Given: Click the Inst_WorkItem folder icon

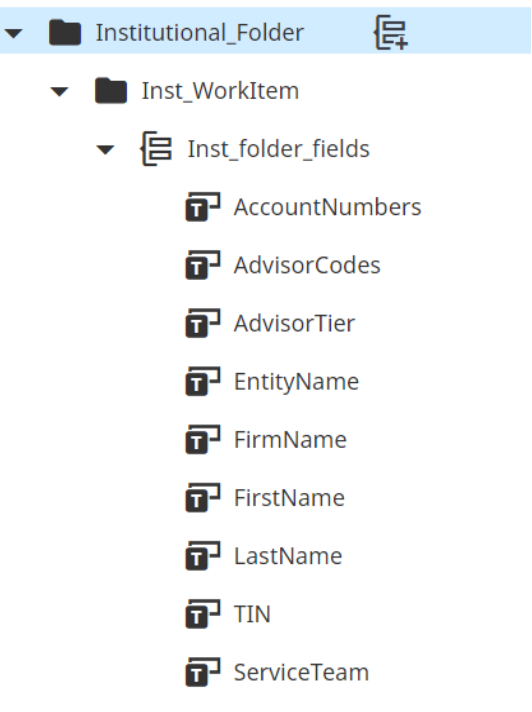Looking at the screenshot, I should [111, 90].
